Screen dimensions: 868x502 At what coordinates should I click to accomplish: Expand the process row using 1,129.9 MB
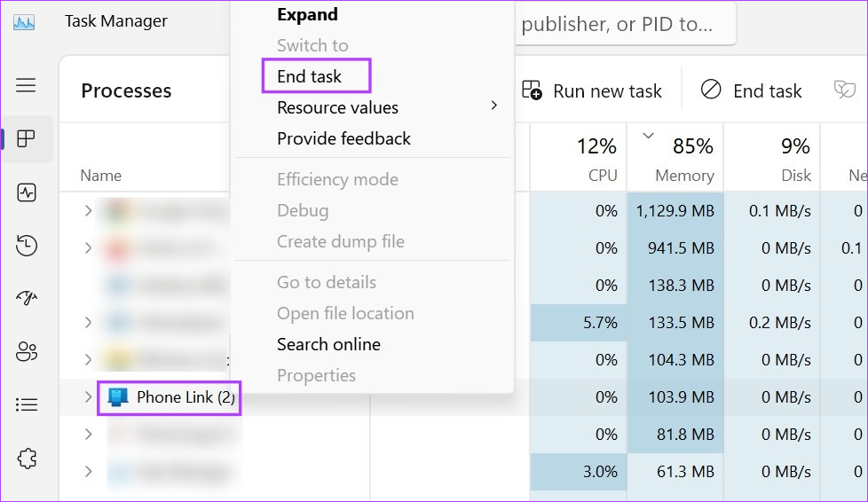tap(88, 210)
